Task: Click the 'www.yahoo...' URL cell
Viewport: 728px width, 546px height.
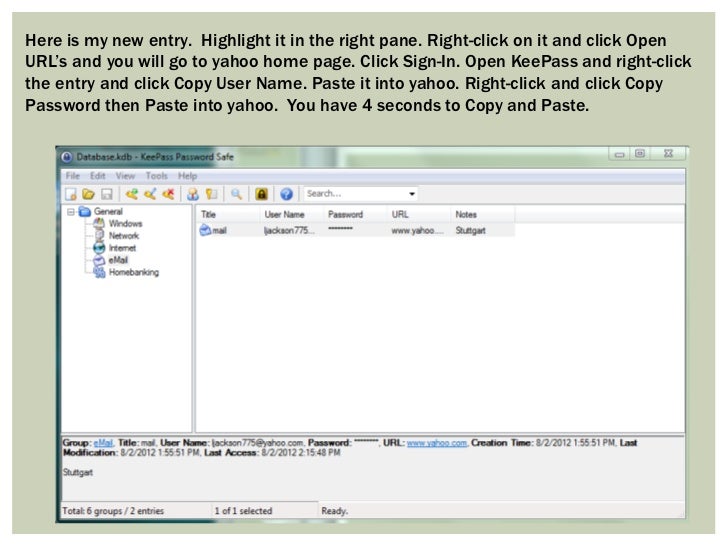Action: tap(417, 230)
